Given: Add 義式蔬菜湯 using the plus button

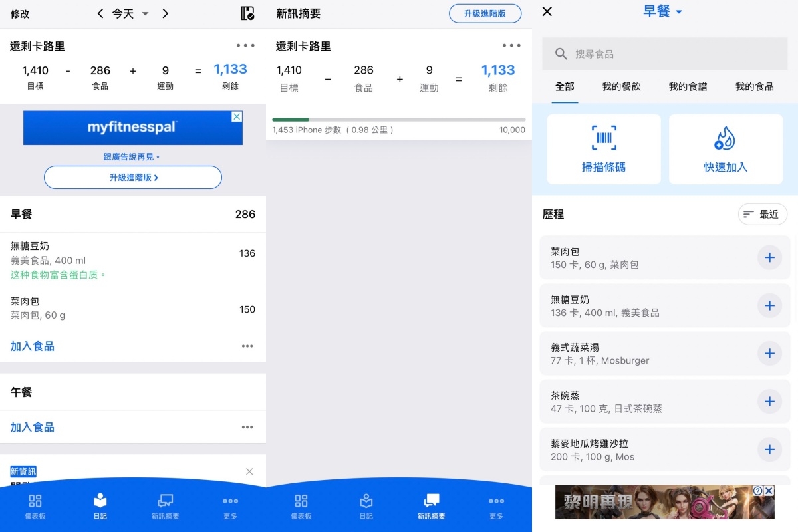Looking at the screenshot, I should 769,353.
